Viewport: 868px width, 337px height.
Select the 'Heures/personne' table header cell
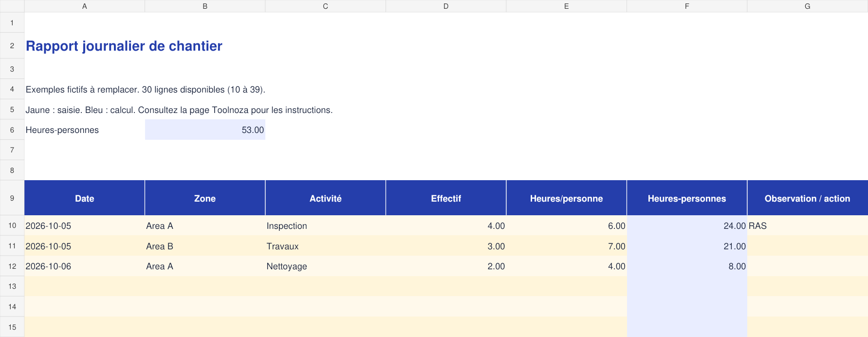(x=567, y=198)
